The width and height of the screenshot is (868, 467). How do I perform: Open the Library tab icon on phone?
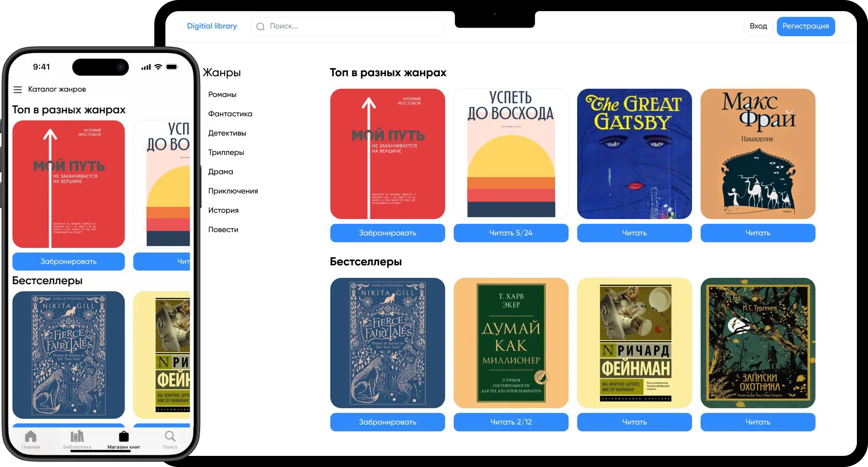tap(77, 436)
